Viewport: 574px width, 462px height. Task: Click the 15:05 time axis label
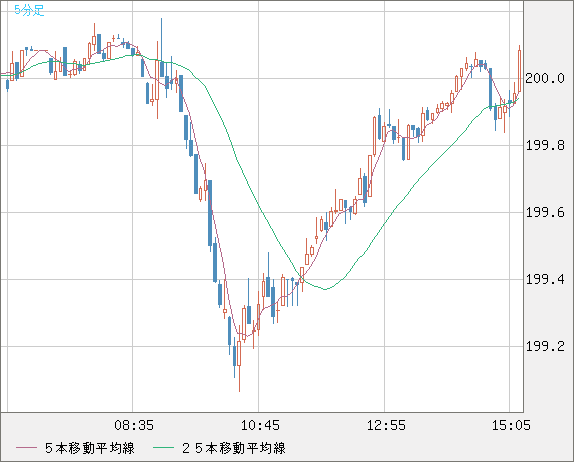(x=511, y=425)
